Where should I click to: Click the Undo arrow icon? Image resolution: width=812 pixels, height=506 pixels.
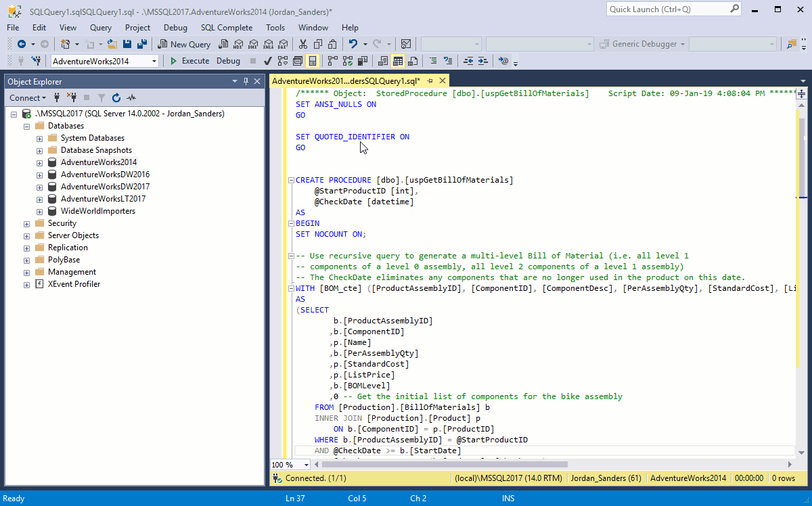353,44
